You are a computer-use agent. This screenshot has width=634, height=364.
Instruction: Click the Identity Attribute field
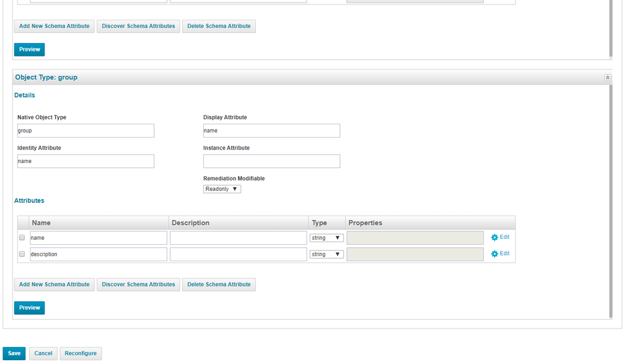(86, 161)
